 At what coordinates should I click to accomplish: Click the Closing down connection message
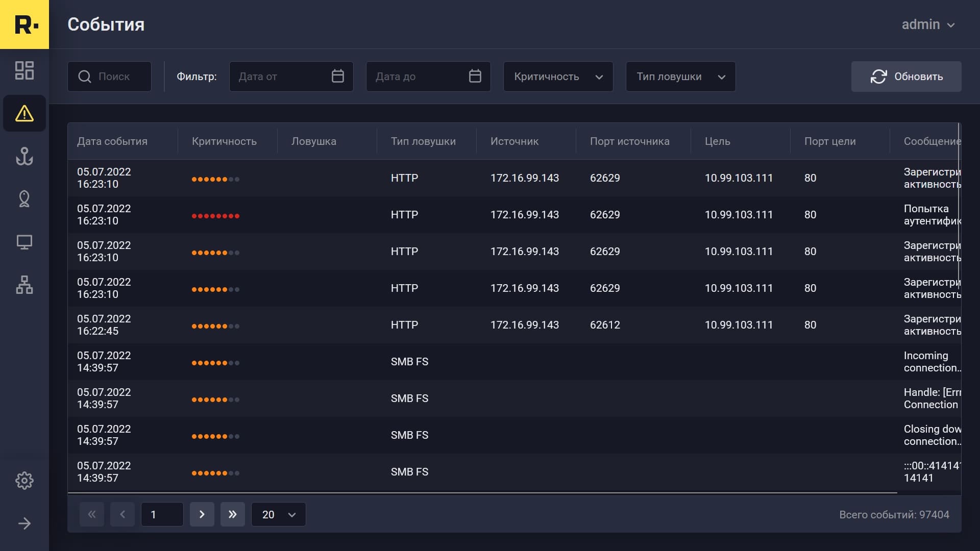tap(932, 435)
